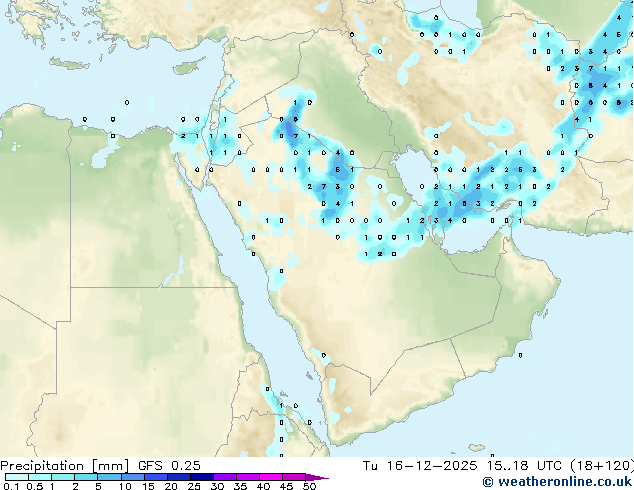Click the above-50 legend arrow tip

[x=319, y=477]
